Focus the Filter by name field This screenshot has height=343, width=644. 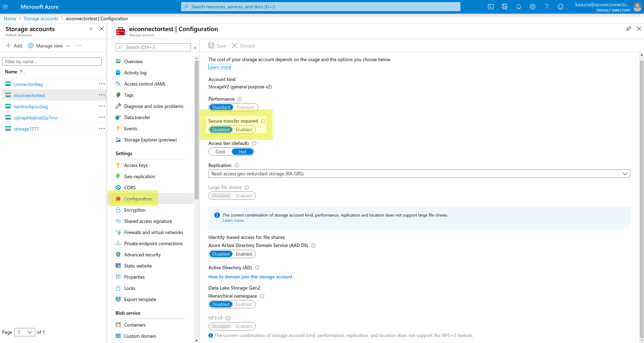click(x=52, y=61)
